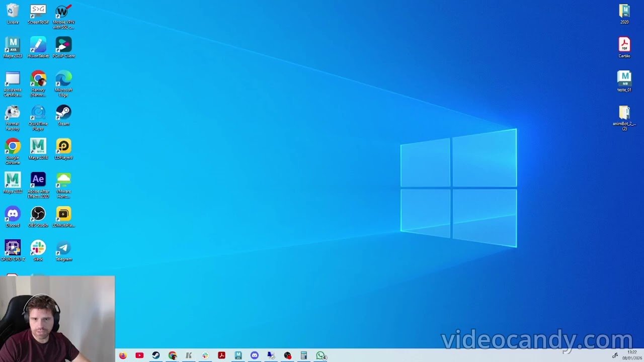Select the CPUID CPU-Z desktop shortcut
The width and height of the screenshot is (644, 362).
coord(13,250)
